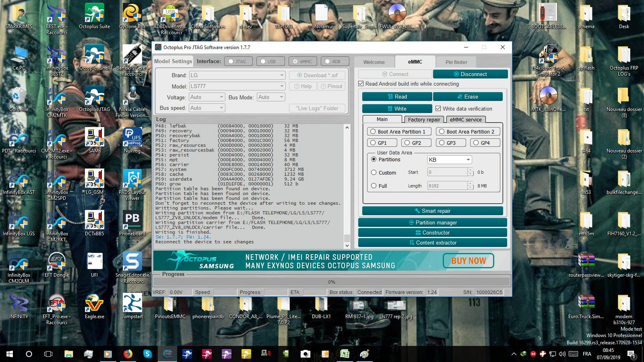Click the Read button
Image resolution: width=644 pixels, height=362 pixels.
click(397, 97)
